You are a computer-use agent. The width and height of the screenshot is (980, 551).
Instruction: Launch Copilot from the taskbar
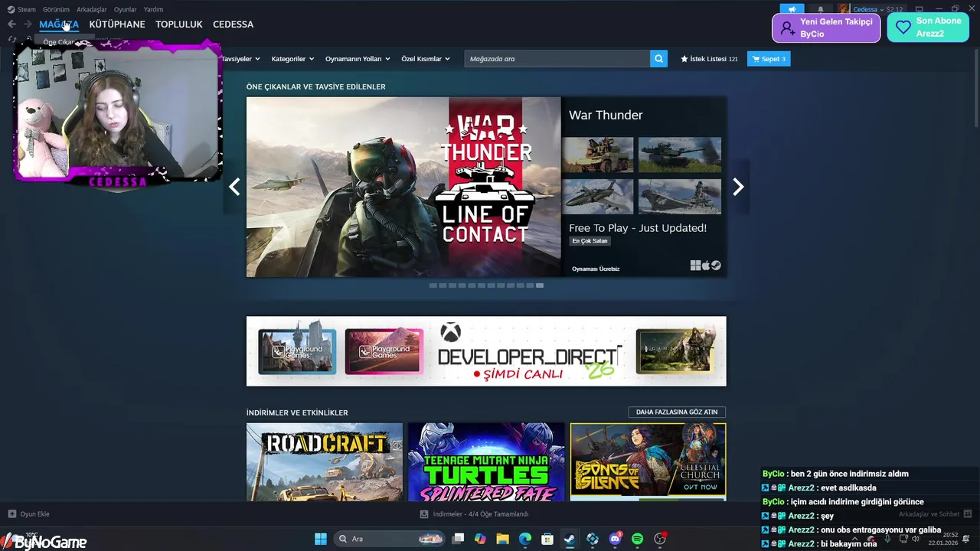coord(480,539)
